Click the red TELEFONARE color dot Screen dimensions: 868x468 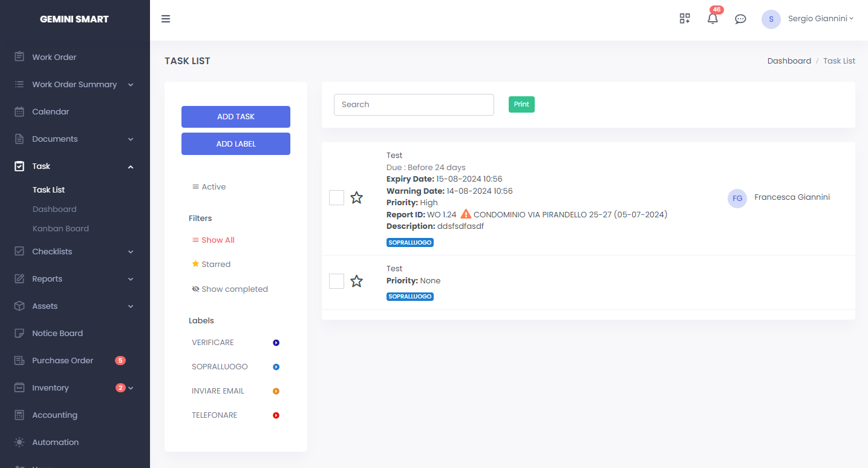point(276,415)
